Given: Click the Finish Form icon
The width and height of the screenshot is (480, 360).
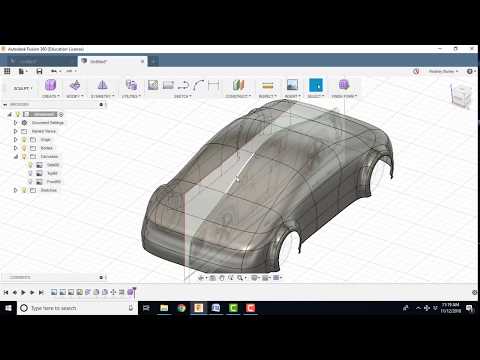Looking at the screenshot, I should point(344,85).
